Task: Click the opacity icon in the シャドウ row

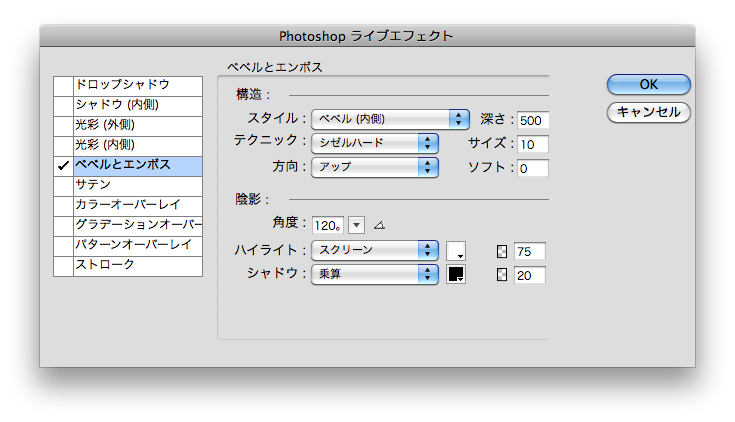Action: 503,274
